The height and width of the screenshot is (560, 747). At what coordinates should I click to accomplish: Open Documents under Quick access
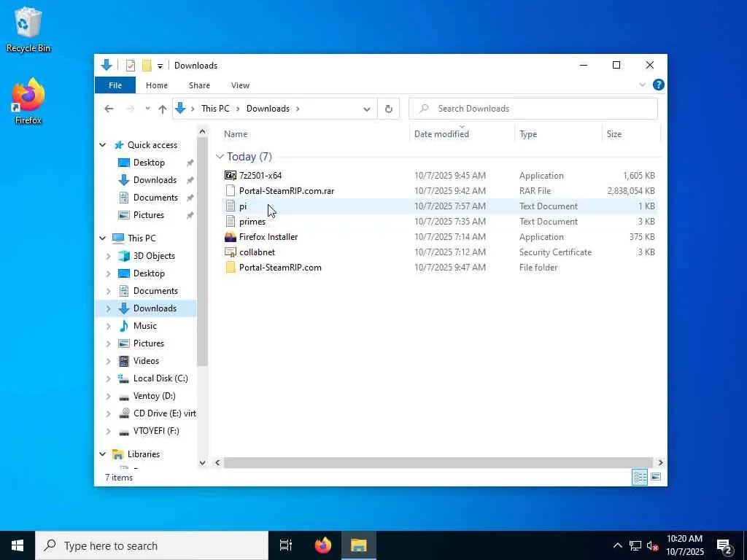click(x=155, y=198)
